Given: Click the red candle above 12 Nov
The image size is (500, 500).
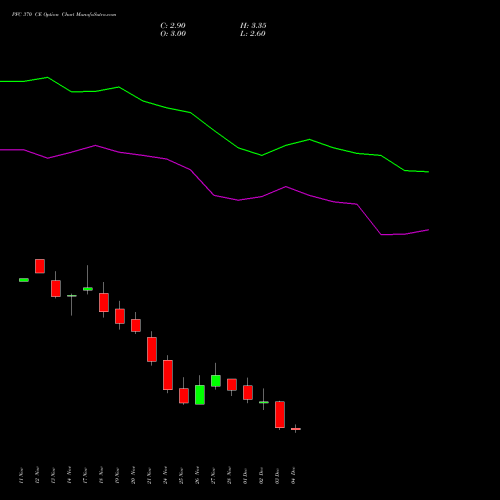Looking at the screenshot, I should coord(40,266).
